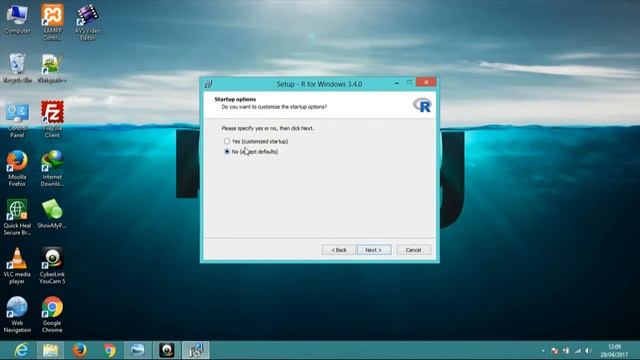Open Web Navigation desktop shortcut

tap(17, 314)
